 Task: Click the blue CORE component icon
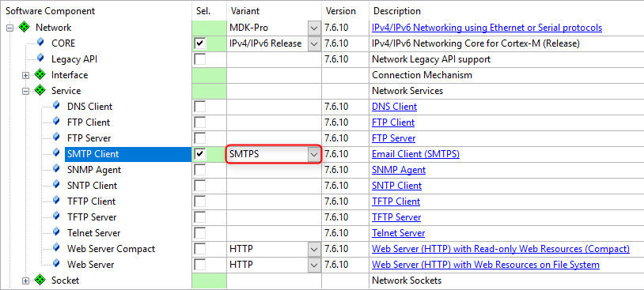tap(40, 43)
